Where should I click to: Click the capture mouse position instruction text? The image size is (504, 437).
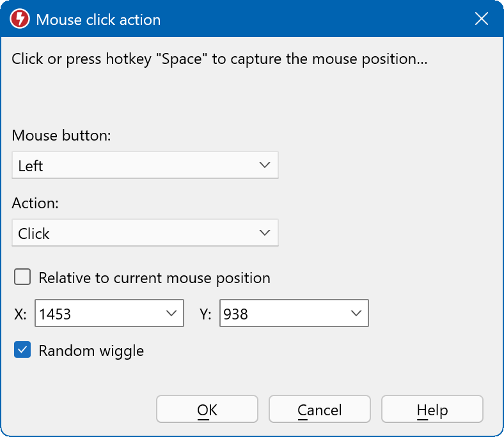point(219,59)
